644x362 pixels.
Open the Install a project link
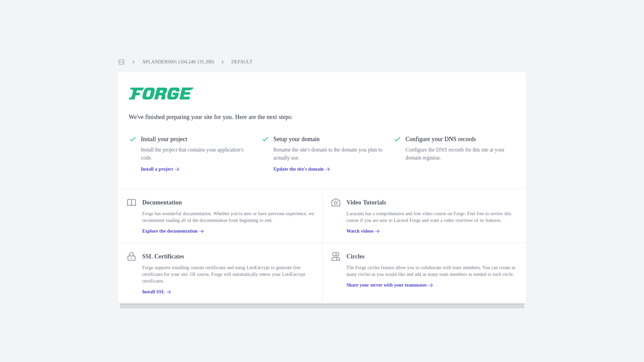[x=160, y=169]
